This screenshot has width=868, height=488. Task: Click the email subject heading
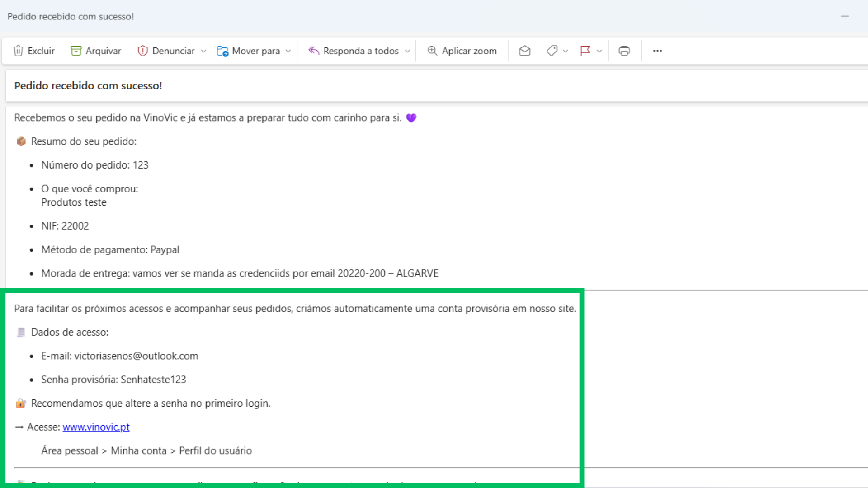pyautogui.click(x=88, y=86)
